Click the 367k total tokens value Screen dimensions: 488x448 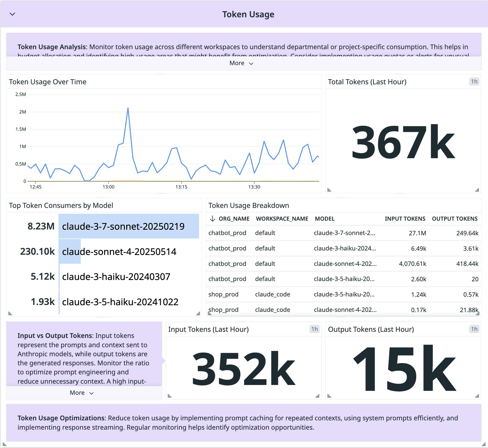click(403, 142)
